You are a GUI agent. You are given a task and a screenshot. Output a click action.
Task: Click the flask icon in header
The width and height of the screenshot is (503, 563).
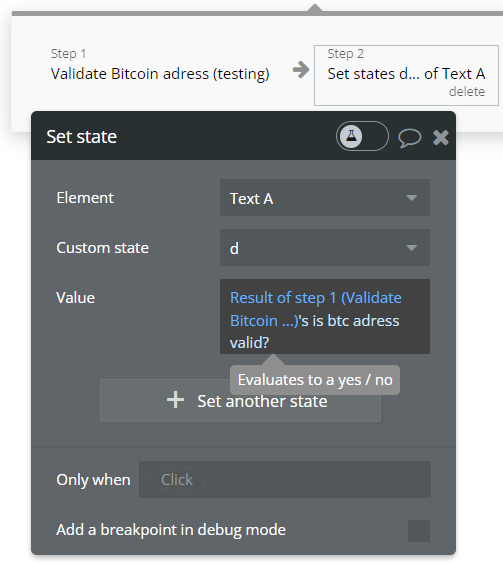pos(351,136)
